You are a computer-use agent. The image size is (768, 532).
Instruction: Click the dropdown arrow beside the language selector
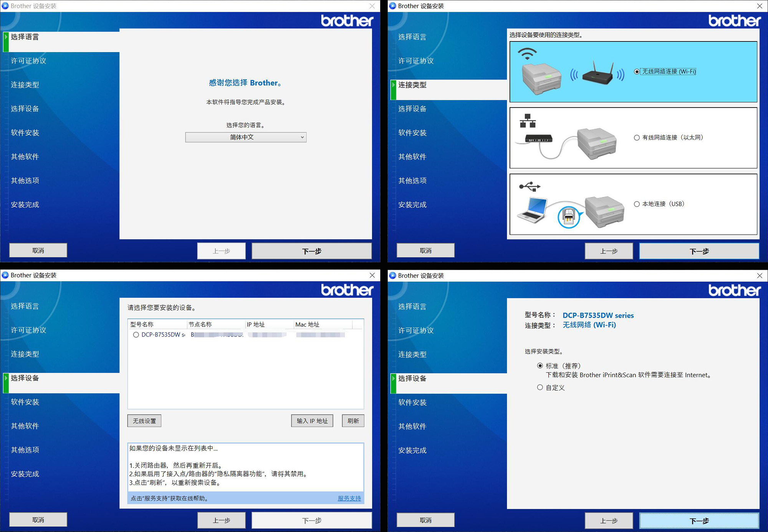[x=303, y=137]
